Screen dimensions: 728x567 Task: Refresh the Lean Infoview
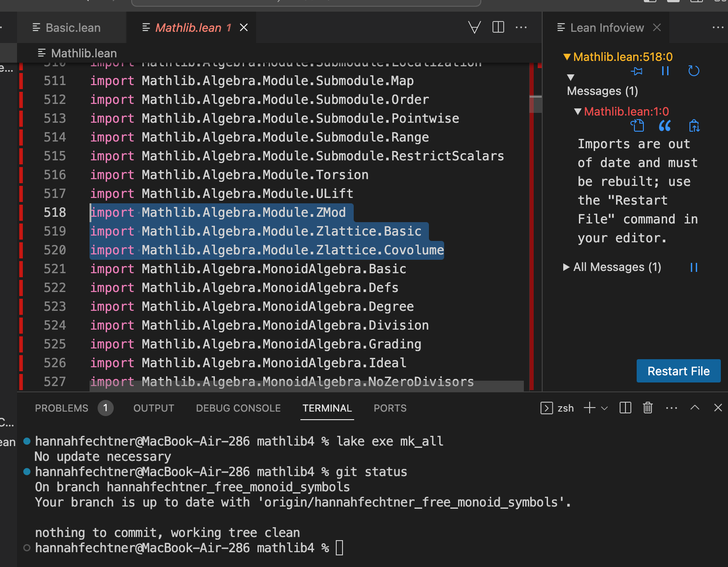click(694, 71)
